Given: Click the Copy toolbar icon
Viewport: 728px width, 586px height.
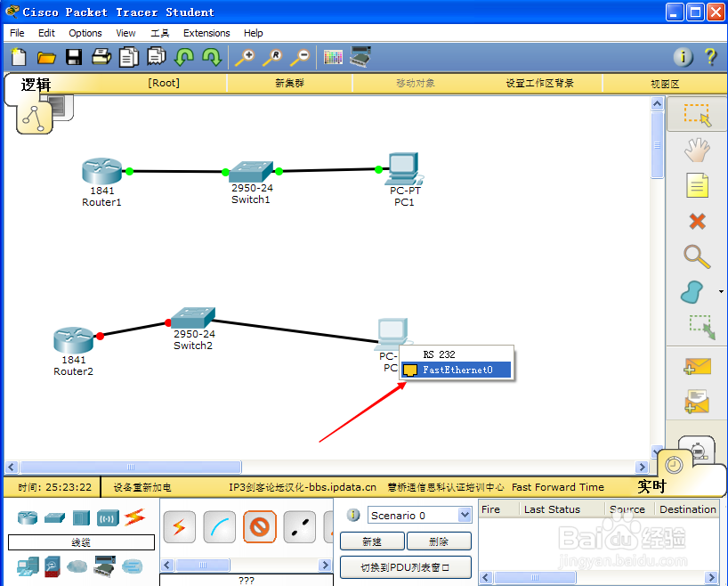Looking at the screenshot, I should [x=129, y=57].
